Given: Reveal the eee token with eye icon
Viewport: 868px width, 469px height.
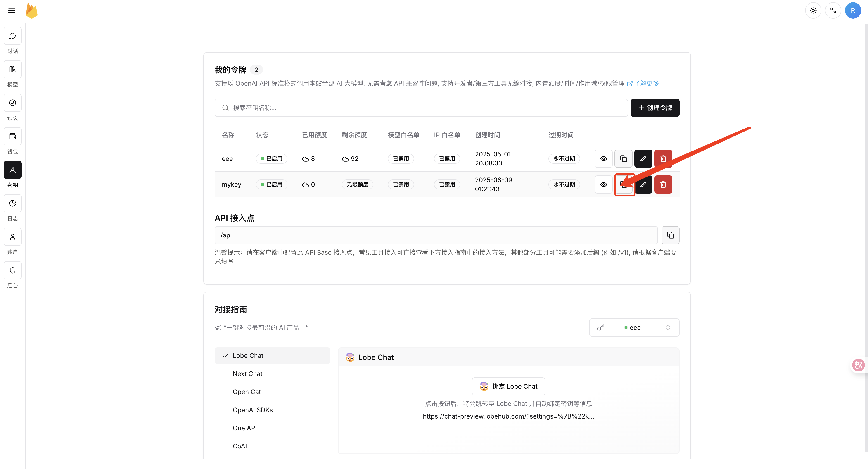Looking at the screenshot, I should (603, 159).
